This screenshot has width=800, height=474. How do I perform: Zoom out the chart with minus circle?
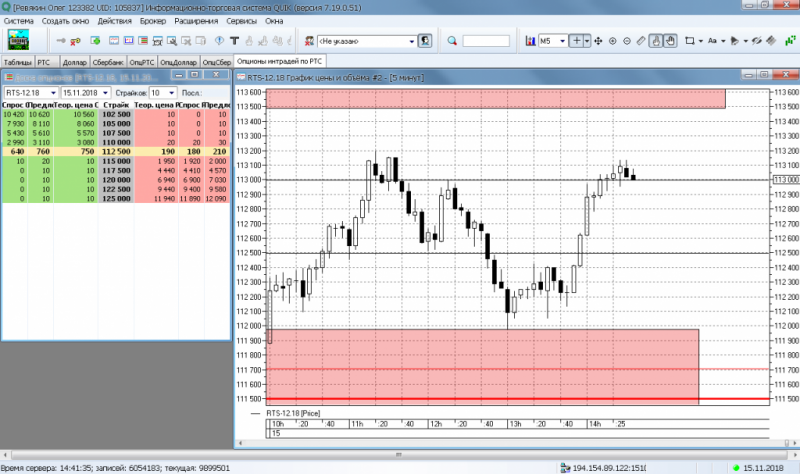627,41
